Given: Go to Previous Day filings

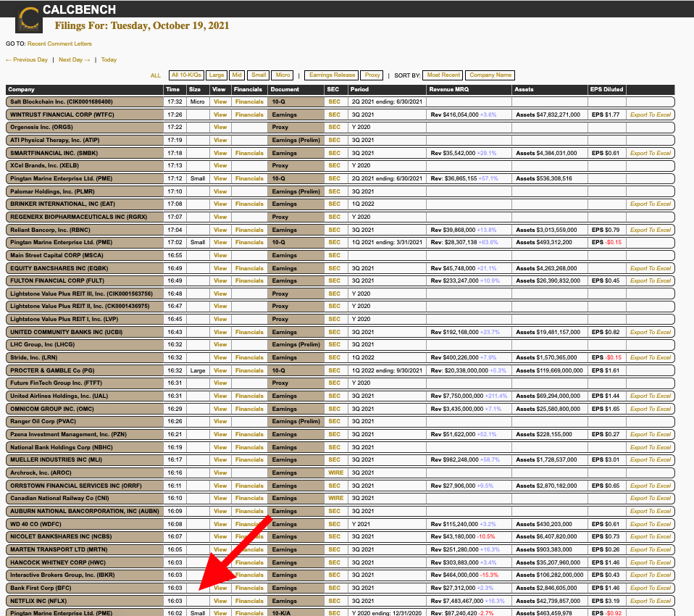Looking at the screenshot, I should (27, 60).
